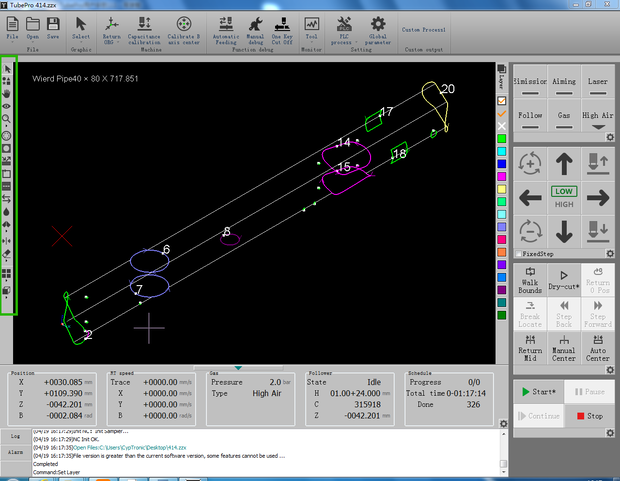Select HIGH jog speed
The width and height of the screenshot is (620, 481).
tap(564, 205)
